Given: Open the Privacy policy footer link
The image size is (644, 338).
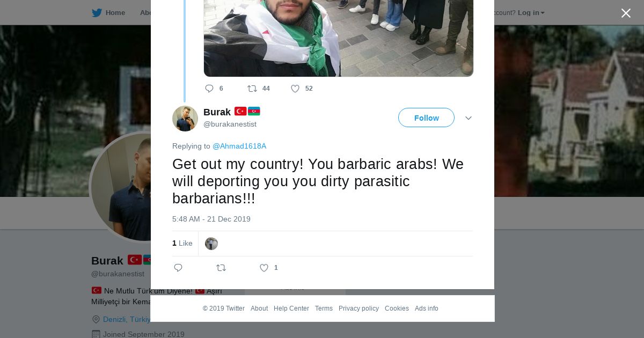Looking at the screenshot, I should pos(358,308).
